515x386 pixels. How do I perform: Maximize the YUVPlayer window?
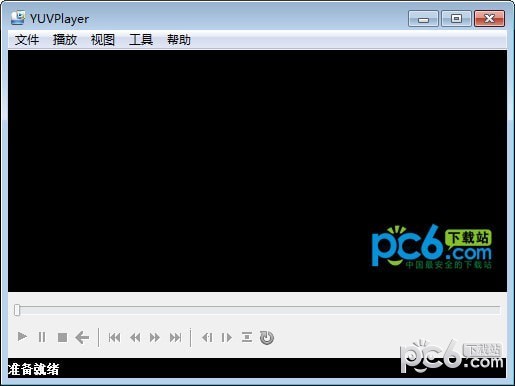[456, 18]
